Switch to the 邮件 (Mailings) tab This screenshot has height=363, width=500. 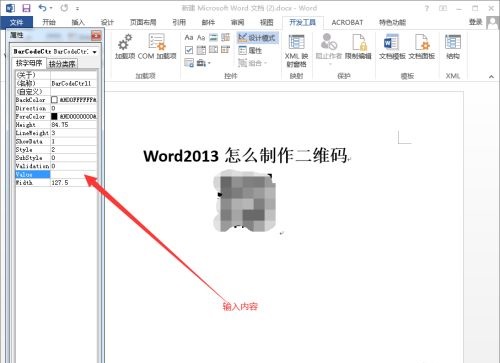[208, 22]
